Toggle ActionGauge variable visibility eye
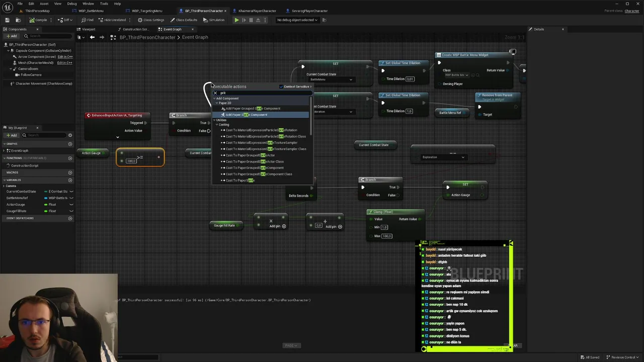This screenshot has width=644, height=362. tap(71, 205)
